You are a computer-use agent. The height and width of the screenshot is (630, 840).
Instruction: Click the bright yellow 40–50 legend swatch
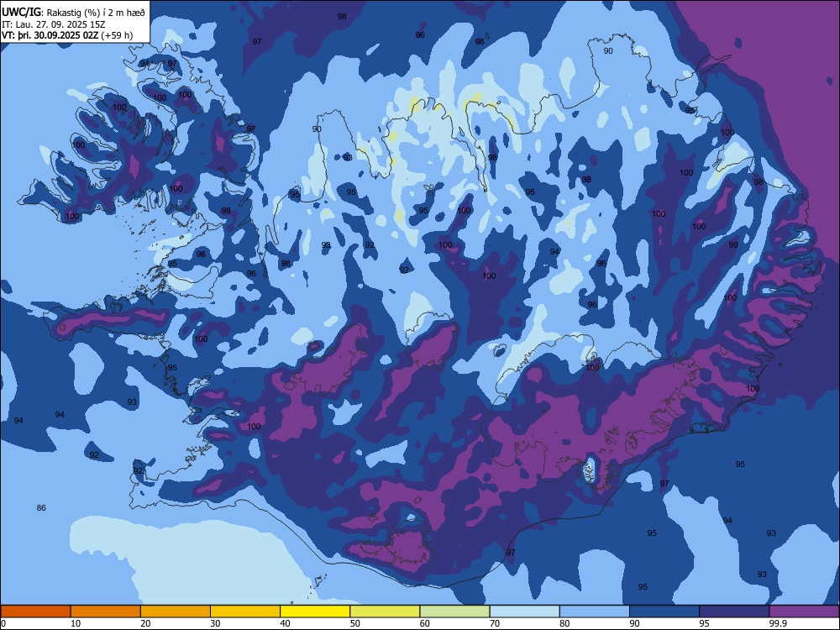[x=315, y=612]
